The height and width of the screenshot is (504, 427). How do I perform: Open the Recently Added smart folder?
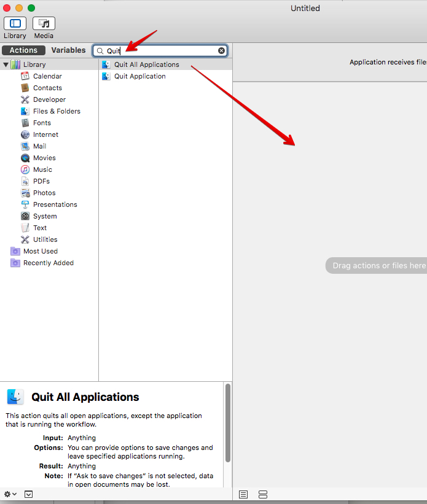[x=42, y=263]
